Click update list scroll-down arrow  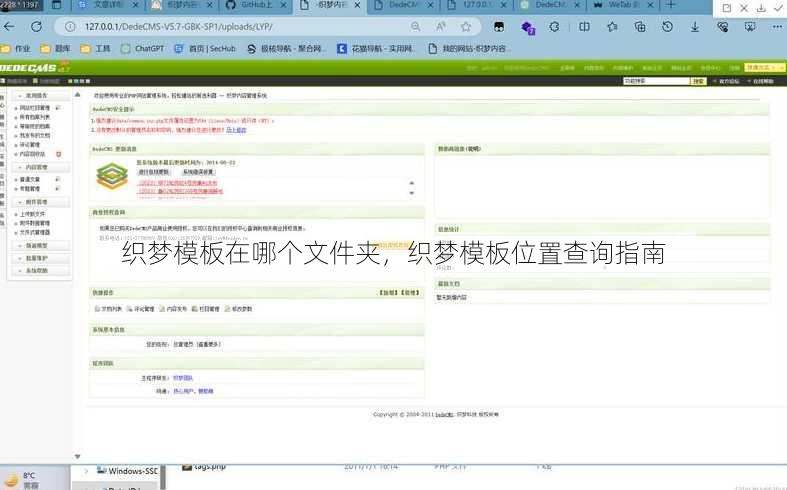[x=412, y=193]
